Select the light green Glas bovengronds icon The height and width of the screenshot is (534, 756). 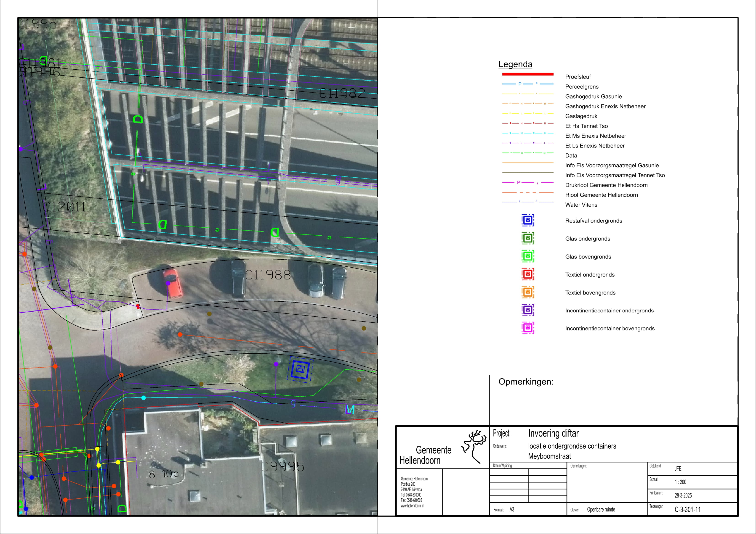(527, 256)
